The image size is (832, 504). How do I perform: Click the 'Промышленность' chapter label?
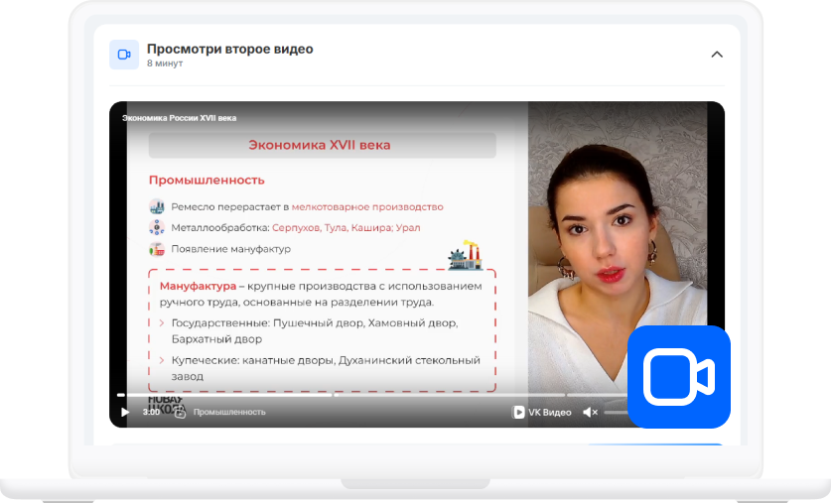[229, 412]
